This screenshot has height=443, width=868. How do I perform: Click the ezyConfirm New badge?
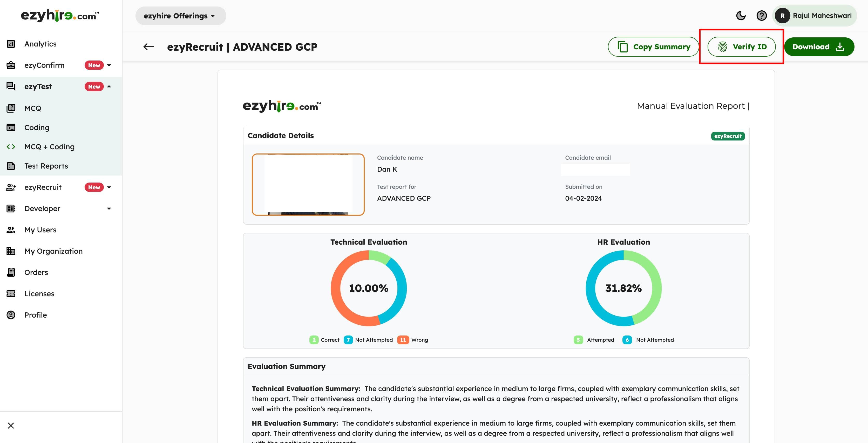tap(94, 65)
